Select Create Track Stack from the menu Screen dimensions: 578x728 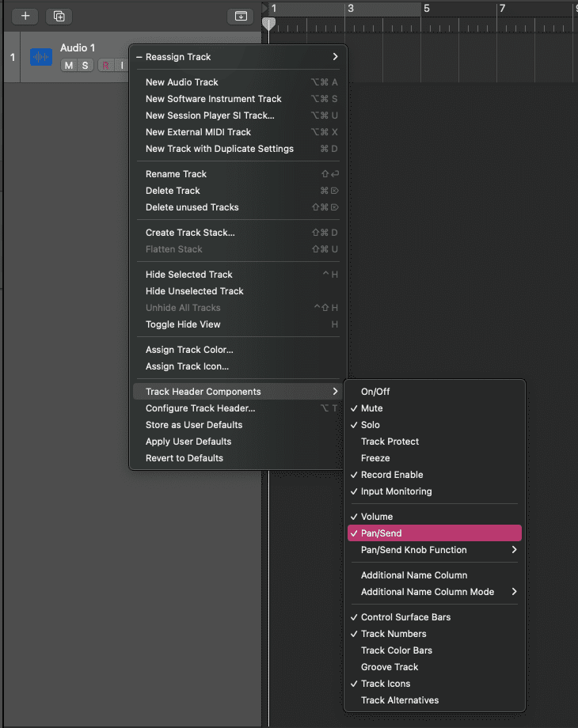tap(190, 233)
